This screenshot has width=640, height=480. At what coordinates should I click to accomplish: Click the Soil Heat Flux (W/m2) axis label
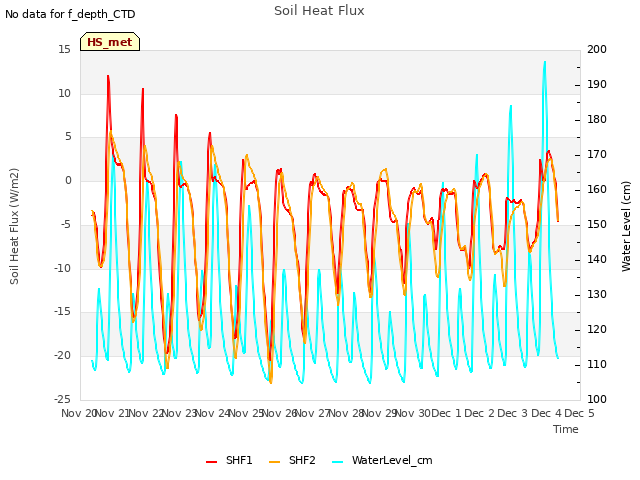(x=14, y=226)
